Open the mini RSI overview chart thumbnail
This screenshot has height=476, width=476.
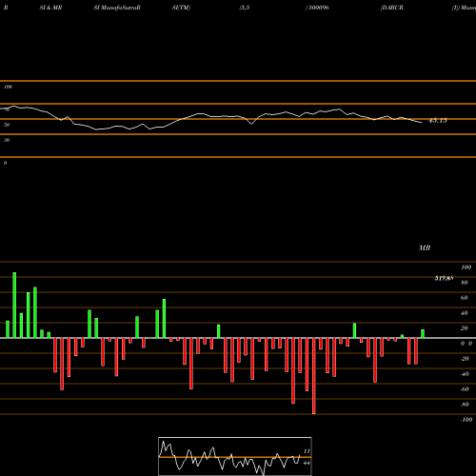(x=235, y=456)
